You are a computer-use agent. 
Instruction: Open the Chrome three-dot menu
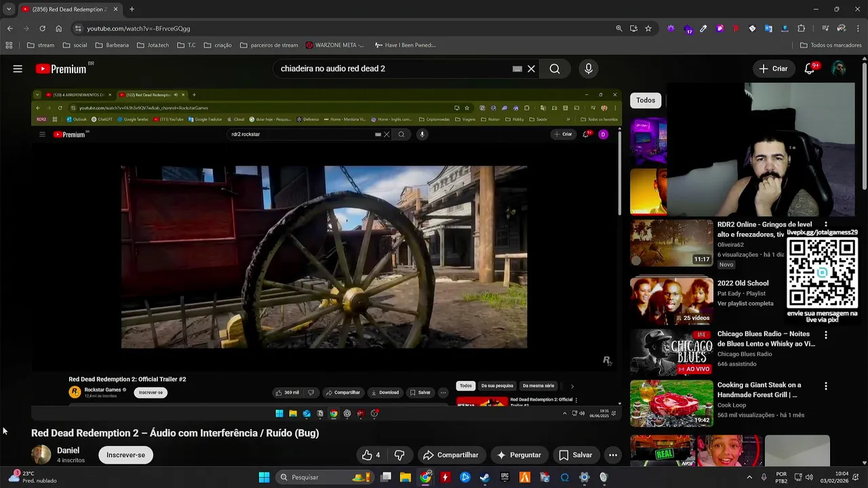857,28
